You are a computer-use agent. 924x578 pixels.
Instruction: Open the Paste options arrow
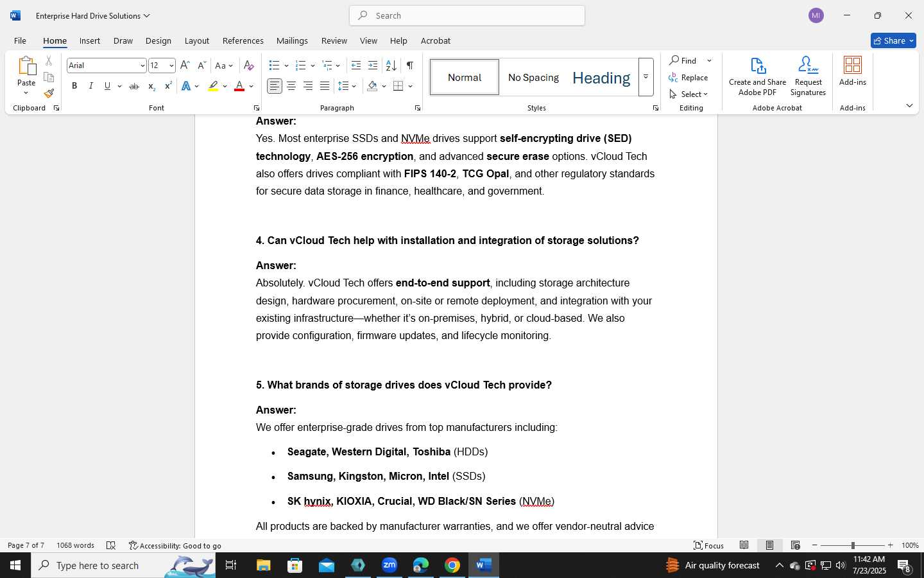[26, 92]
